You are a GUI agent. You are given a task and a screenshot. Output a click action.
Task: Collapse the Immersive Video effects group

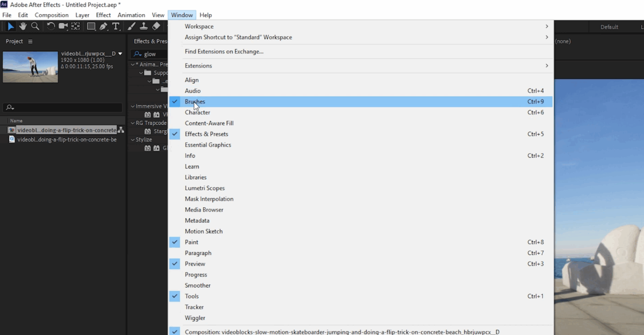[132, 106]
